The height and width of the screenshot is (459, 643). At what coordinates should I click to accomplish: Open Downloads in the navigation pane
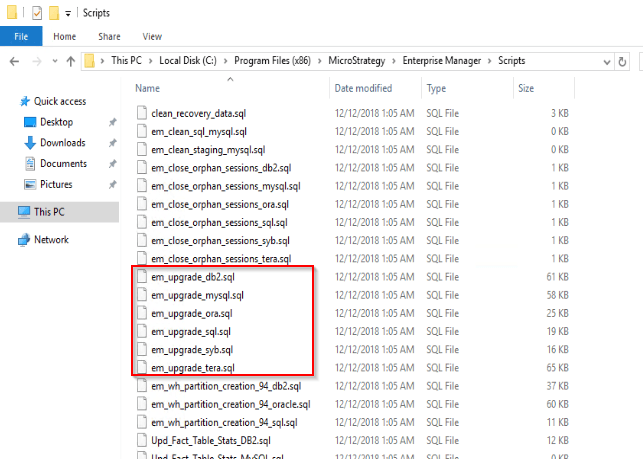(63, 143)
